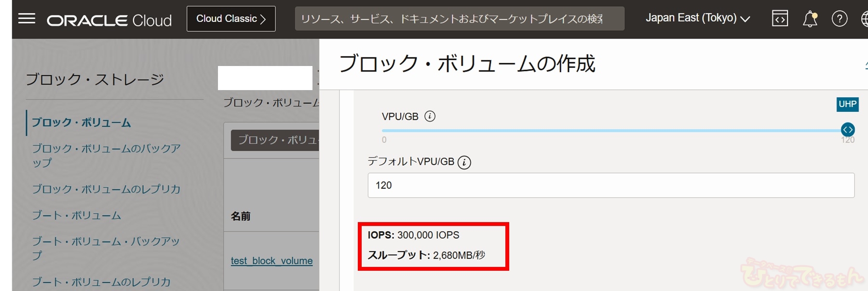Click the language globe icon

(864, 19)
